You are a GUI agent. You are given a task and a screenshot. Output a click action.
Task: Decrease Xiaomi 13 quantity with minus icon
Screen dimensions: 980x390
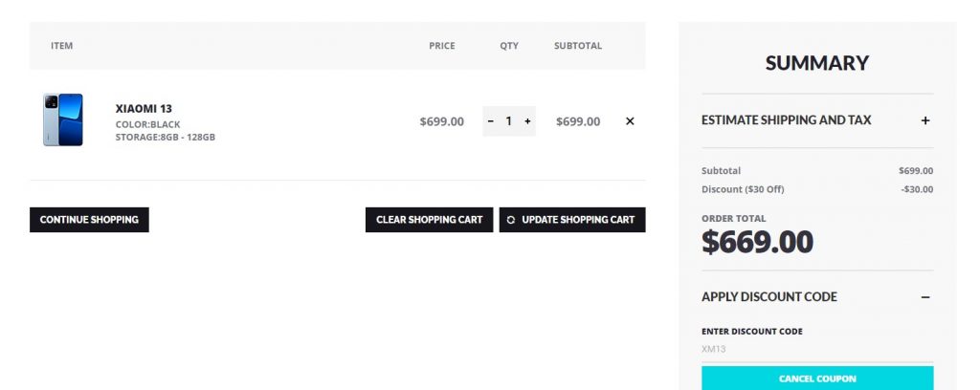[491, 121]
